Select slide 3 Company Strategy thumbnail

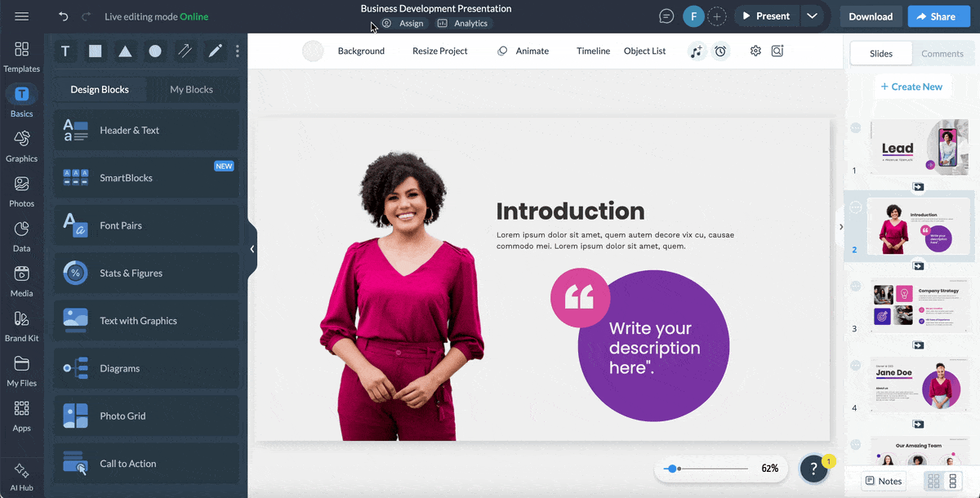click(x=919, y=305)
